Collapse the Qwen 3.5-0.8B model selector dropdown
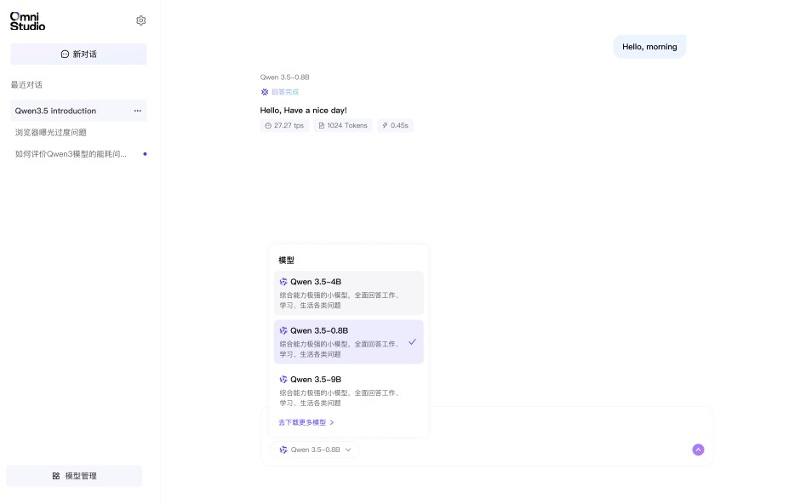This screenshot has width=812, height=504. coord(314,450)
